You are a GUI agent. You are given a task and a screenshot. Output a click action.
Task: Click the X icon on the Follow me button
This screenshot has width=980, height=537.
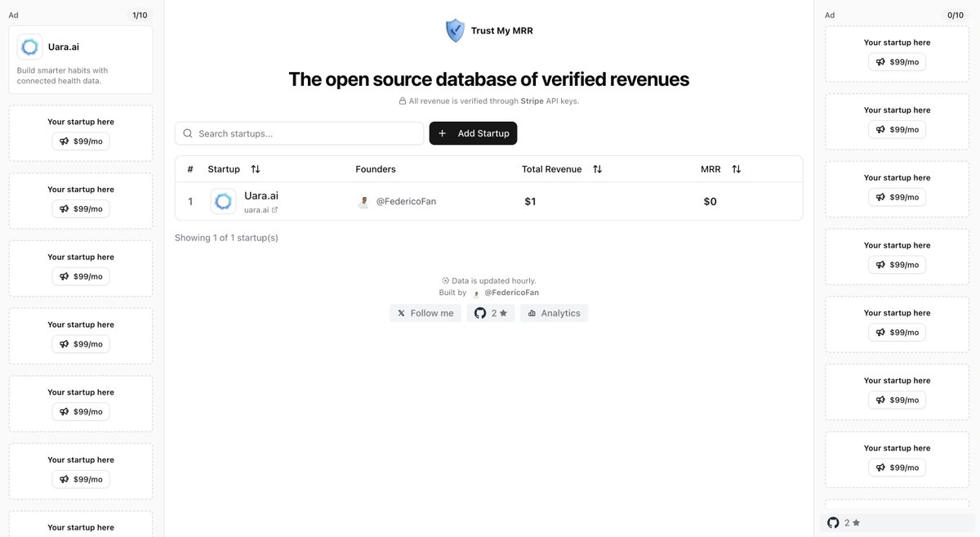tap(400, 312)
